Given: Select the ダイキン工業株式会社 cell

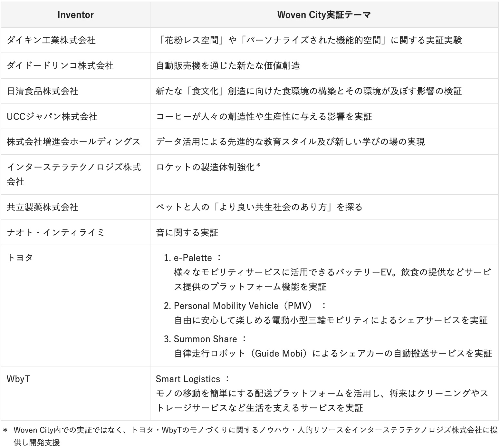Looking at the screenshot, I should click(x=51, y=40).
